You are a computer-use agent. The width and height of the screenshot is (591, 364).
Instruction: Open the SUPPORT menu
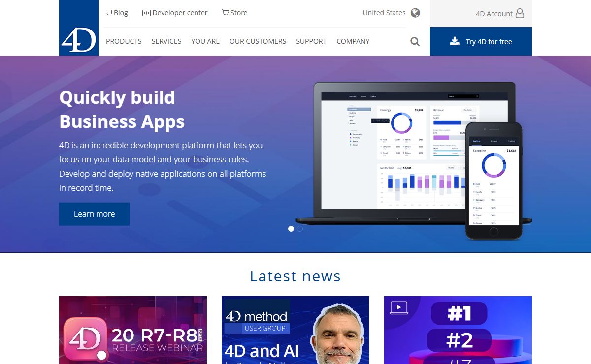(311, 41)
